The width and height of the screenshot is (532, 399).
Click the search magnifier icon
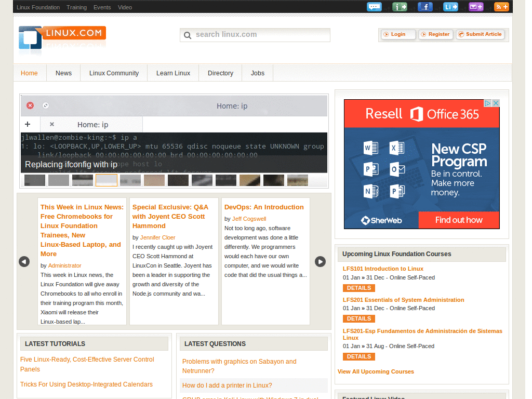pos(187,35)
